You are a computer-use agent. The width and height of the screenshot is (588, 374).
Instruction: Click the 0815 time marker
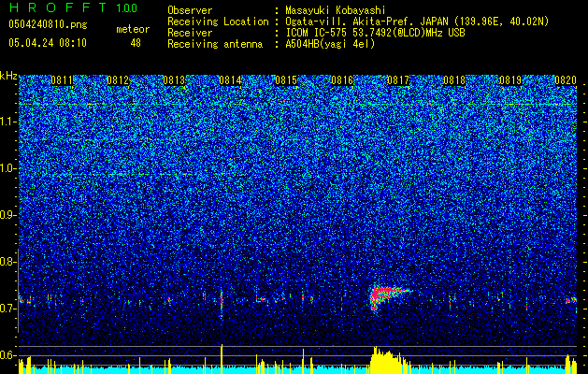coord(286,79)
